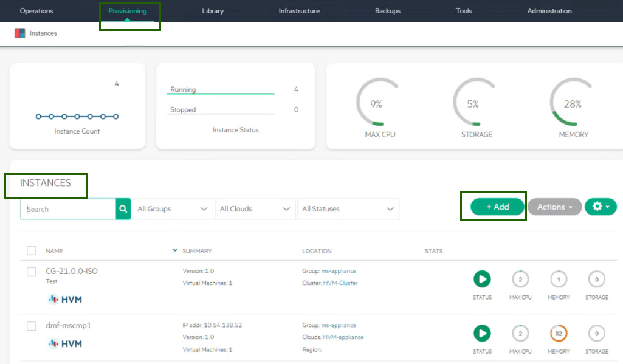The width and height of the screenshot is (623, 364).
Task: Switch to the Backups menu tab
Action: click(388, 11)
